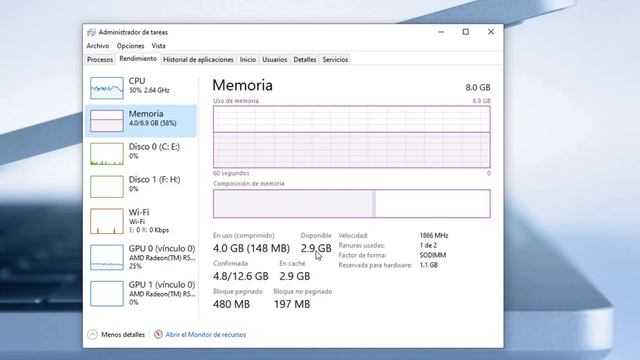This screenshot has height=360, width=640.
Task: Click the Disco 1 (F: H:) graph thumbnail
Action: coord(107,187)
